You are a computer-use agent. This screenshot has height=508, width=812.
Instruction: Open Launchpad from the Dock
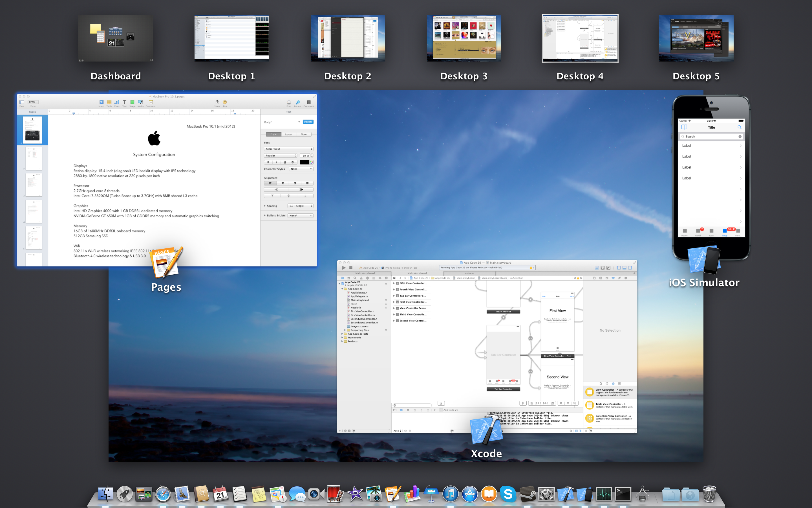click(x=125, y=494)
